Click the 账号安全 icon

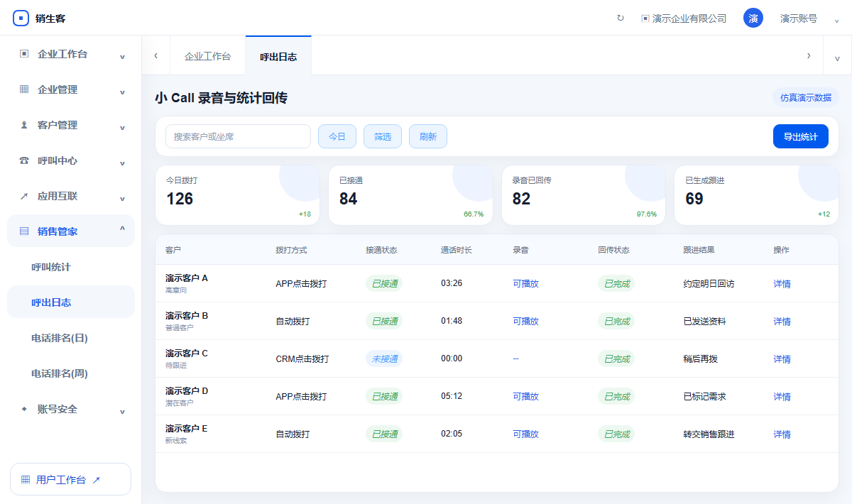click(24, 409)
